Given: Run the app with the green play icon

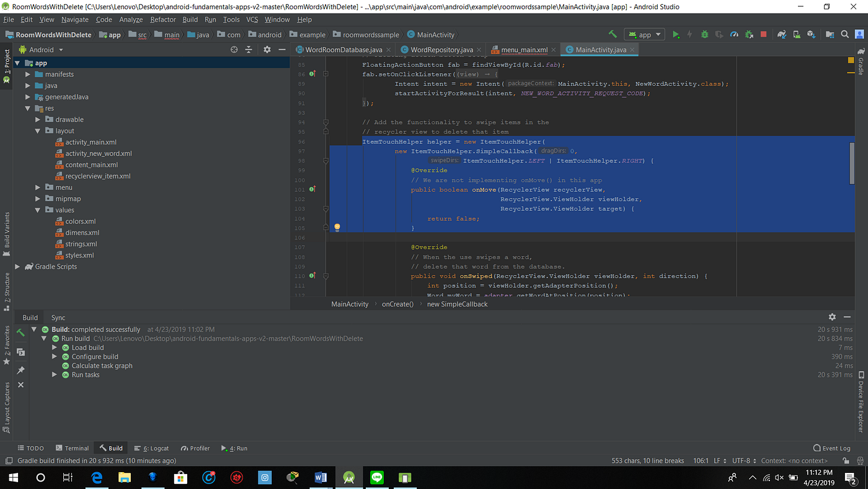Looking at the screenshot, I should [676, 34].
